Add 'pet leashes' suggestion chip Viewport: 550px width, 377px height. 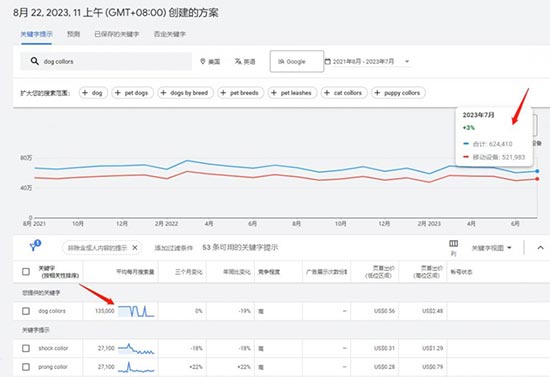(292, 93)
